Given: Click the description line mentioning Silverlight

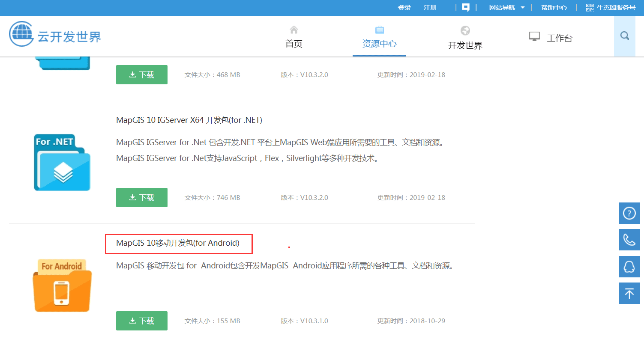Looking at the screenshot, I should coord(248,158).
